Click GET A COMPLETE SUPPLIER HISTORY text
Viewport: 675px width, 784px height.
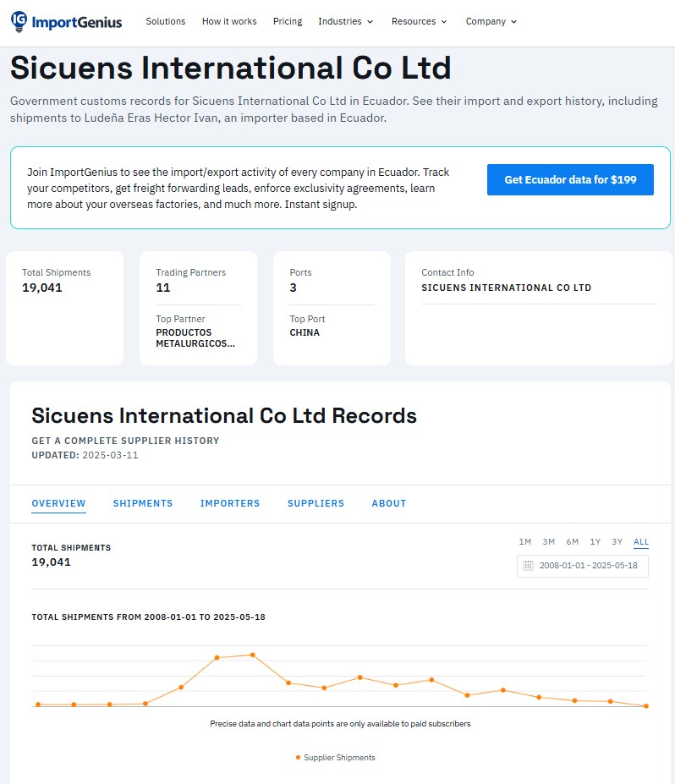pos(125,441)
